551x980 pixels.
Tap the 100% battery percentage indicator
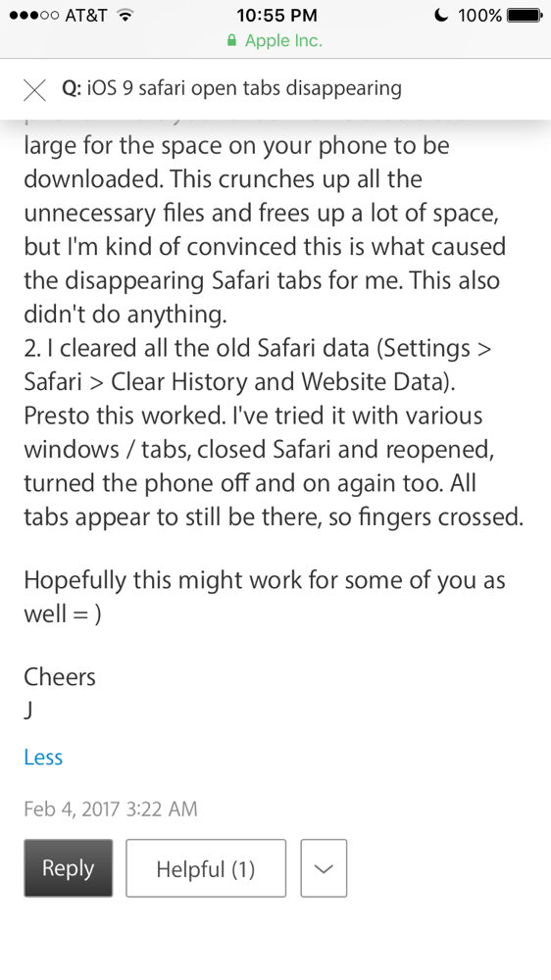[x=479, y=16]
